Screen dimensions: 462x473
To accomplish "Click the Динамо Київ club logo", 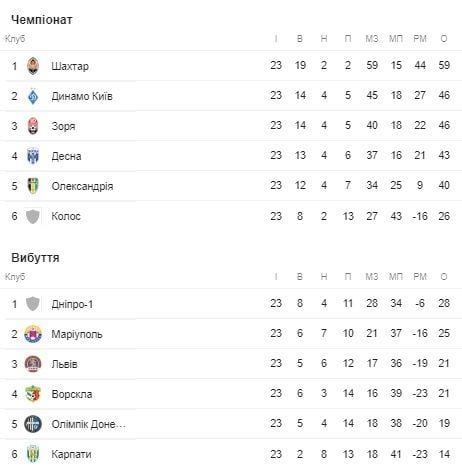I will click(x=33, y=96).
